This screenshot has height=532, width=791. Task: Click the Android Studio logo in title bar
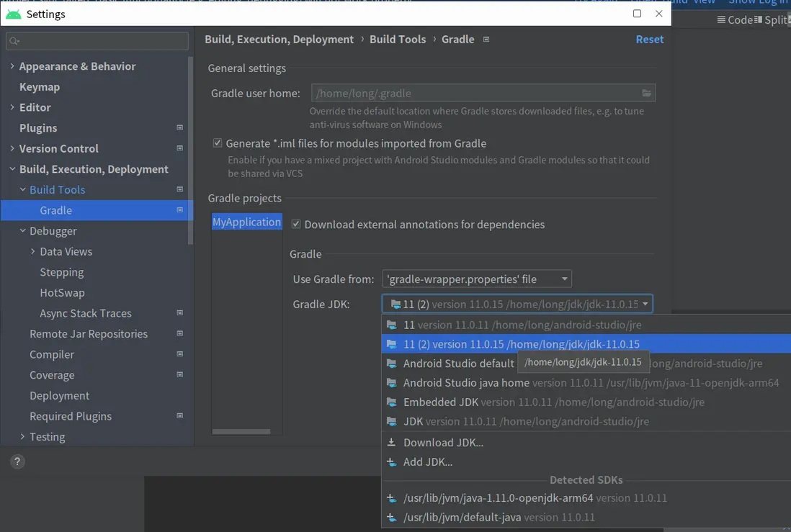pos(13,14)
